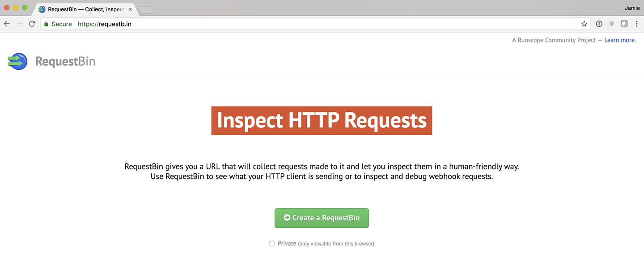644x267 pixels.
Task: Click the shield extension icon
Action: 624,24
